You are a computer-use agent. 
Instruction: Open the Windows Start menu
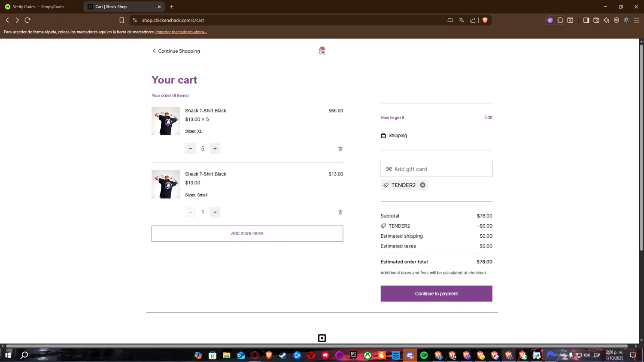click(x=8, y=355)
